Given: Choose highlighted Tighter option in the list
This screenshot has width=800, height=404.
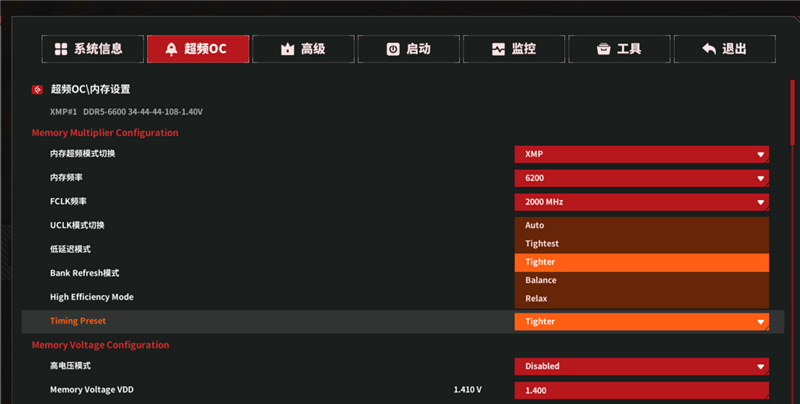Looking at the screenshot, I should coord(641,262).
